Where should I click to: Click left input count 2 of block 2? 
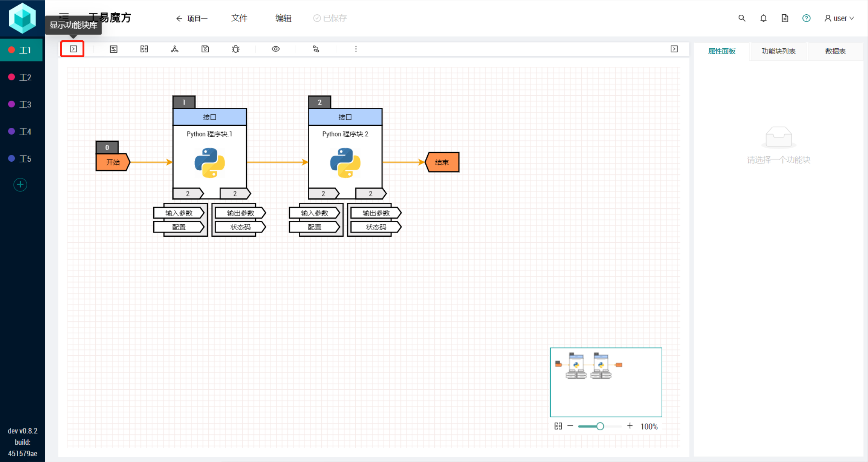pos(324,194)
